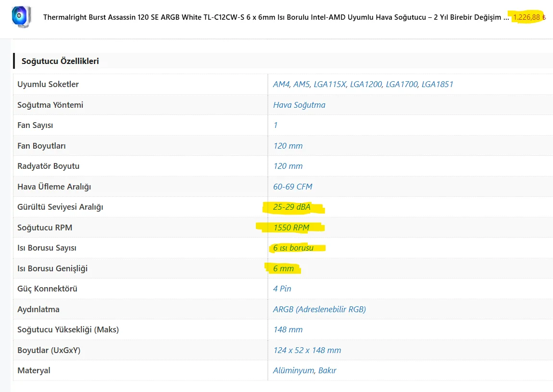The height and width of the screenshot is (392, 553).
Task: Select the Isı Borusu Genişliği label
Action: click(x=52, y=268)
